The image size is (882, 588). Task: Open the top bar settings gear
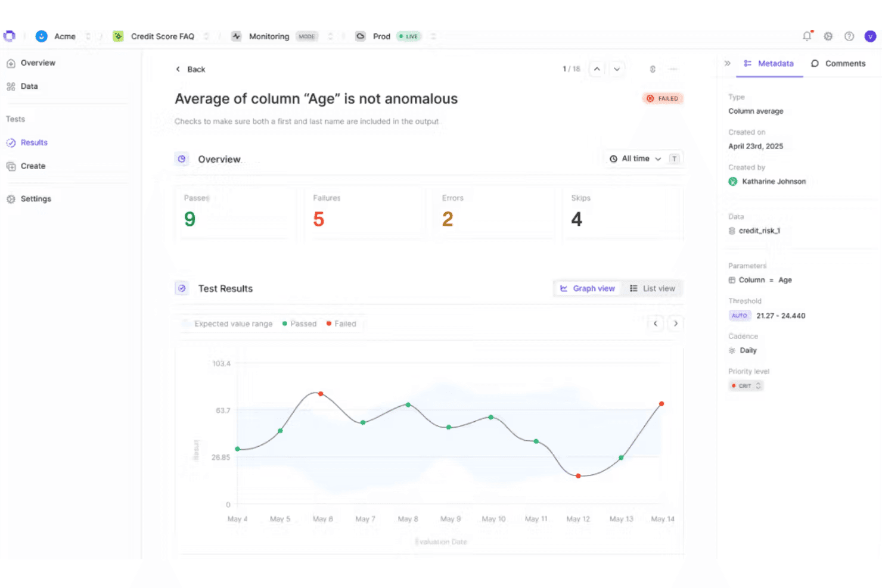pos(828,36)
